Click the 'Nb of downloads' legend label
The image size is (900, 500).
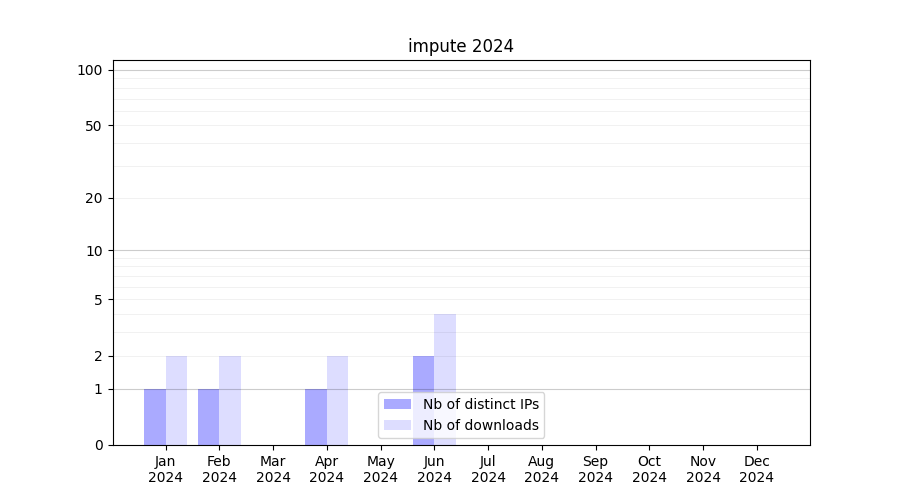(x=481, y=425)
